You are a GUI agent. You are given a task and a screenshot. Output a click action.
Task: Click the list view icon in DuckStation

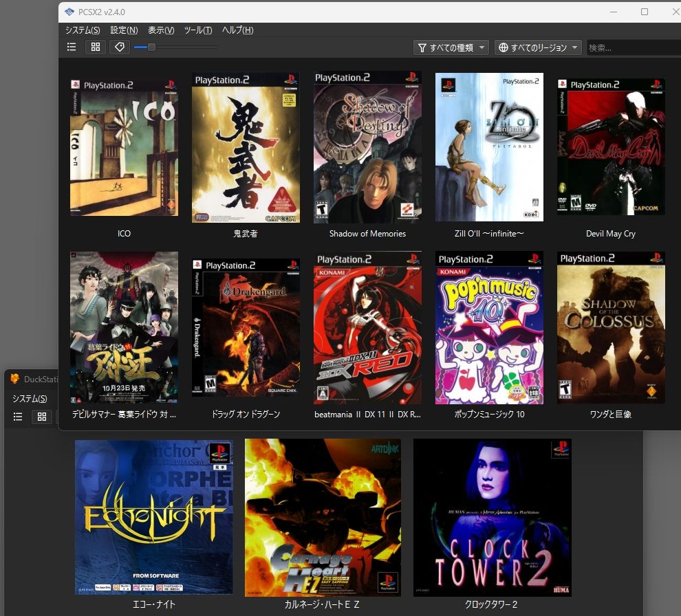18,417
